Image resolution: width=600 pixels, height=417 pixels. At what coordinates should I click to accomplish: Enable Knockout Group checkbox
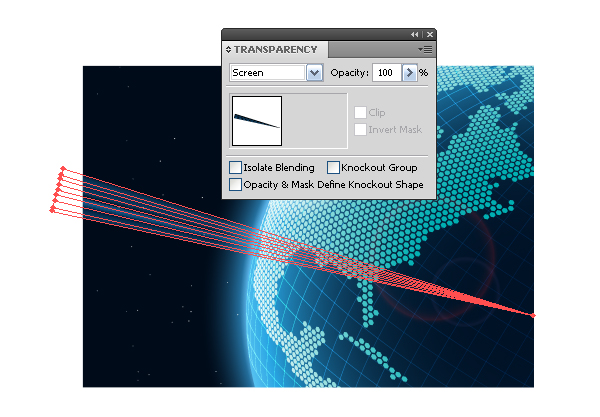pyautogui.click(x=333, y=168)
